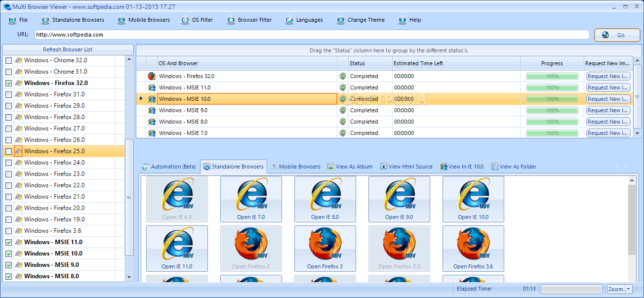Viewport: 644px width, 298px height.
Task: Click the Windows flag icon beside MSIE 11.0 in list
Action: tap(18, 242)
